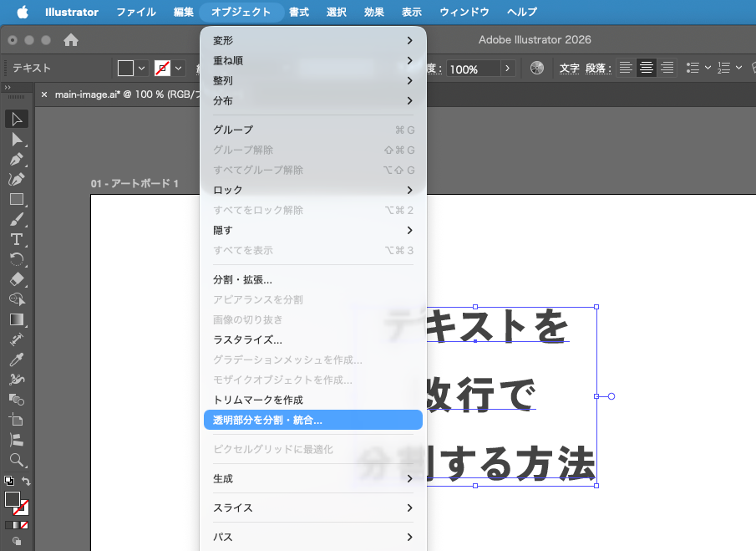Select the Eyedropper tool
The image size is (756, 551).
pyautogui.click(x=17, y=360)
